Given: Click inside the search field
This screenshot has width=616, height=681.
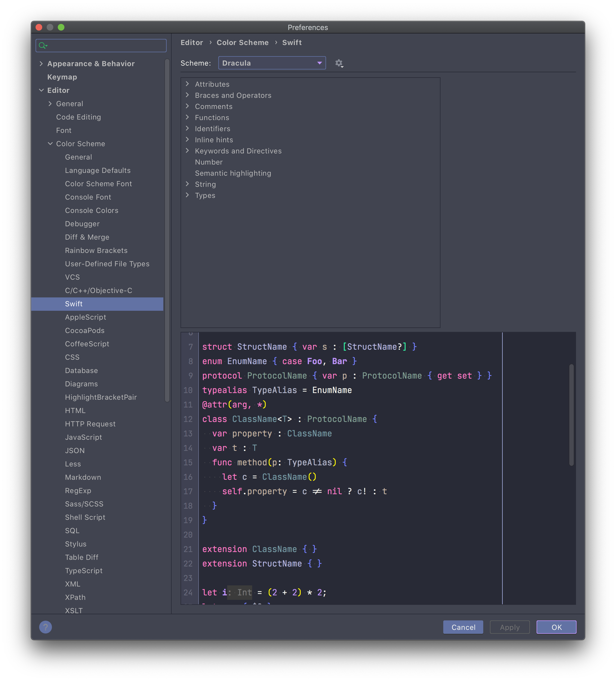Looking at the screenshot, I should [101, 46].
